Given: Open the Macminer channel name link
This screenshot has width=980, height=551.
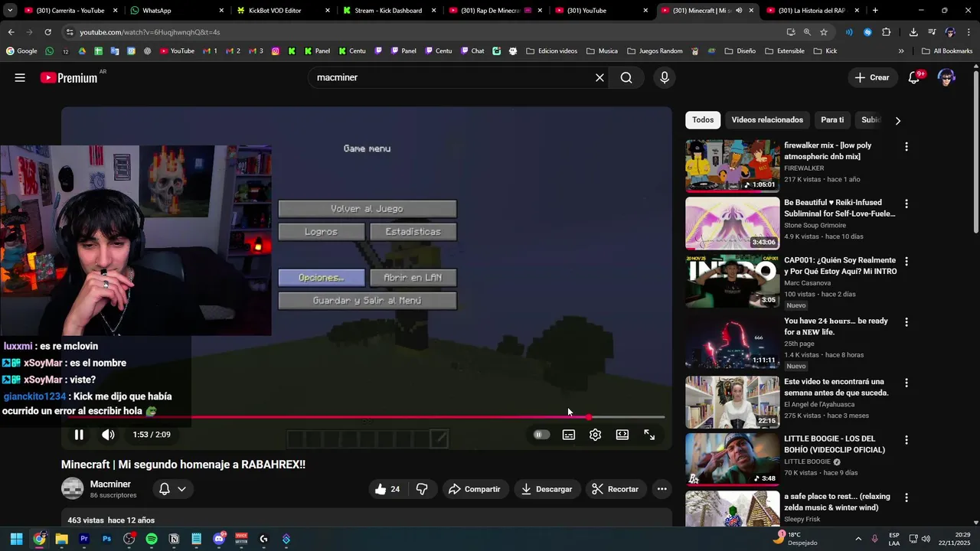Looking at the screenshot, I should pos(110,484).
